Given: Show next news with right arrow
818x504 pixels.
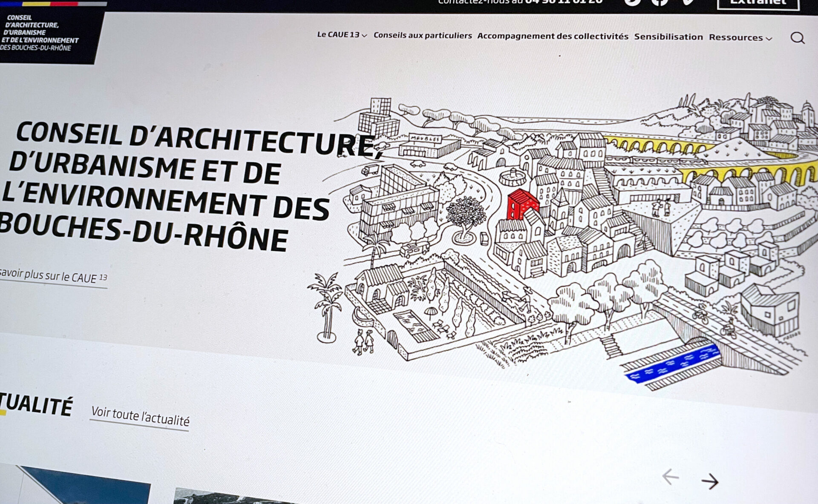Looking at the screenshot, I should tap(710, 481).
